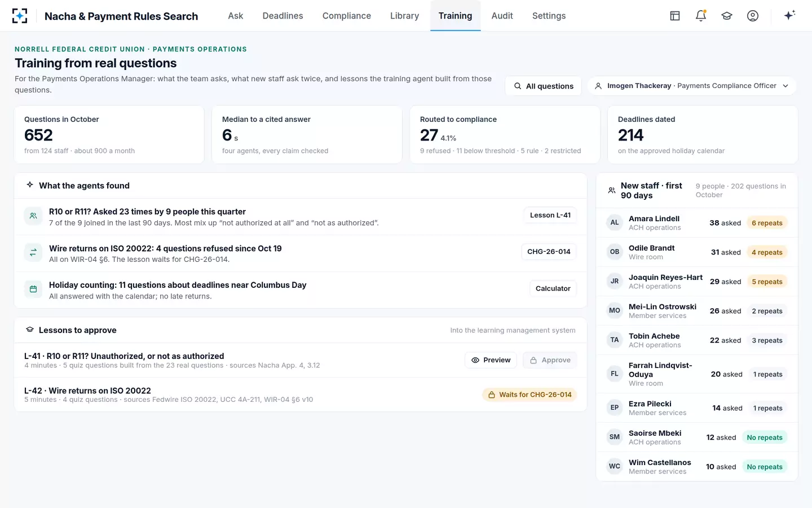Click the MO avatar for Mei-Lin Ostrowski

(615, 310)
